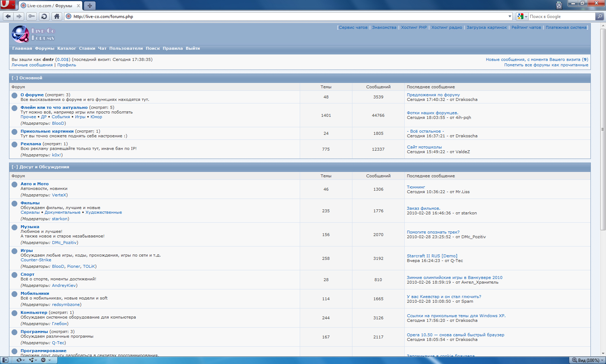
Task: Open the address bar history dropdown
Action: pos(510,16)
